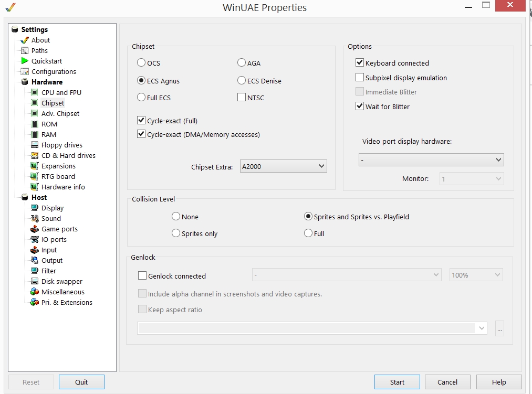
Task: Click the CD & Hard drives icon
Action: [x=34, y=156]
